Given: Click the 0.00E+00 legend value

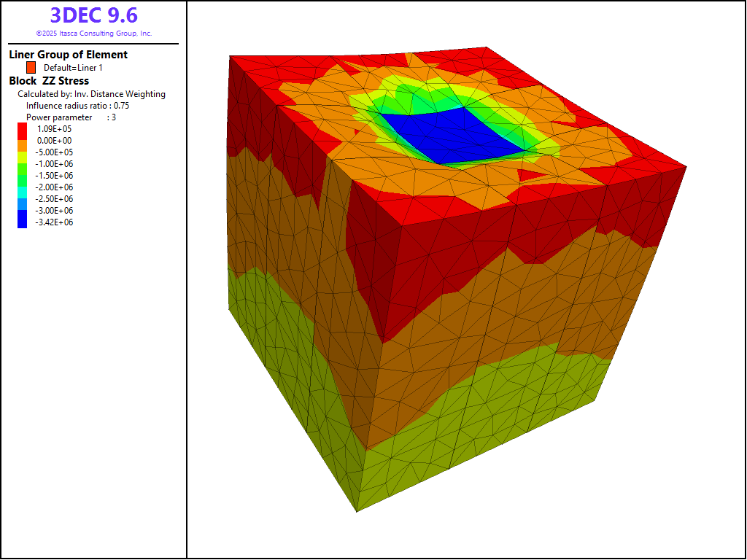Looking at the screenshot, I should click(55, 141).
